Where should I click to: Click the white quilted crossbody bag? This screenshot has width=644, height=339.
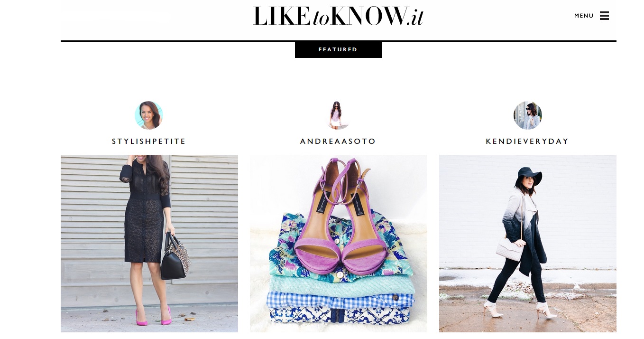point(510,249)
